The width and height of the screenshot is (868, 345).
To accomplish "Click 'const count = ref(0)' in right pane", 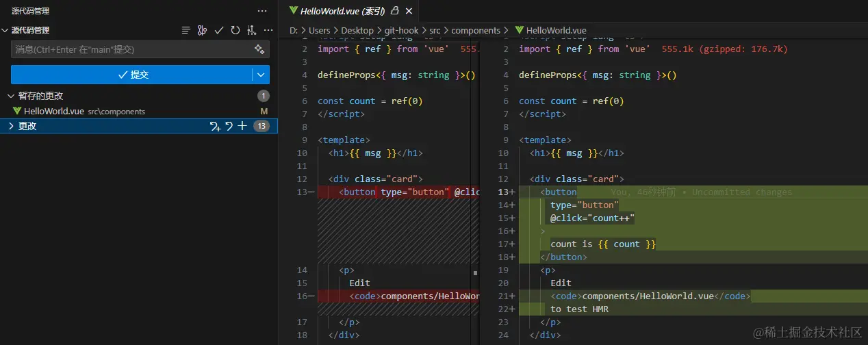I will (x=573, y=101).
